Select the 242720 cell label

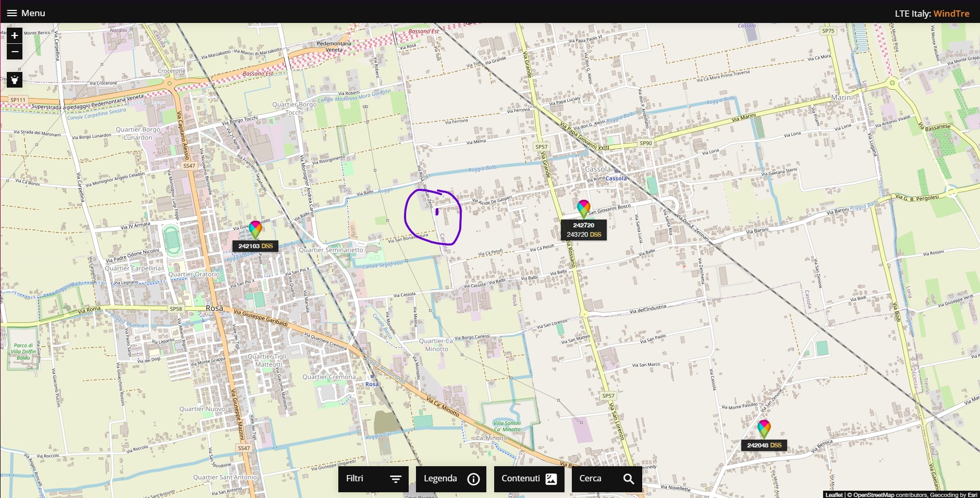(x=583, y=225)
